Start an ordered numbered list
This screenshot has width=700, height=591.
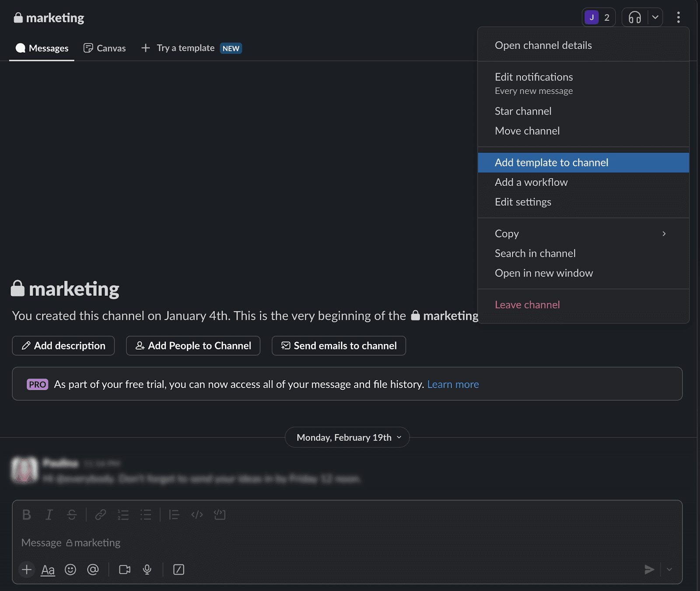point(123,514)
